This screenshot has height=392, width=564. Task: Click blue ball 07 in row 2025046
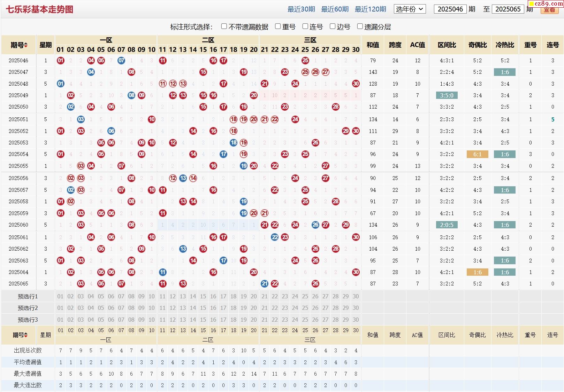pos(121,61)
